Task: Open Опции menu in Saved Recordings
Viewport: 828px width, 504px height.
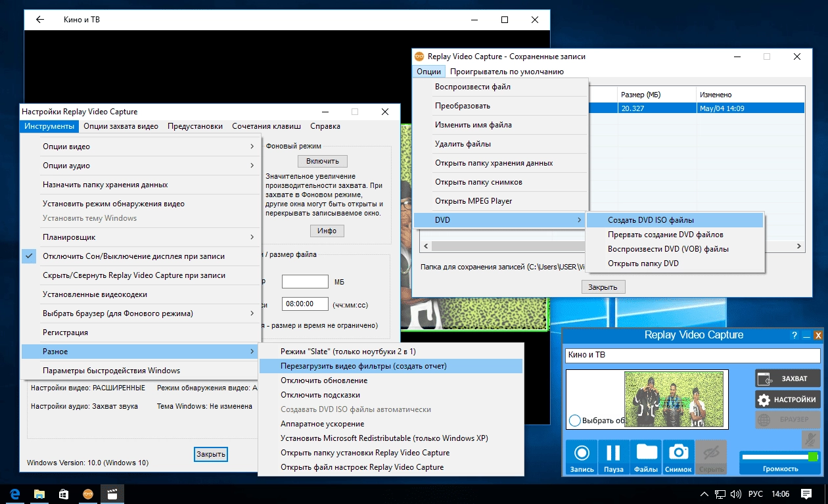Action: click(x=428, y=72)
